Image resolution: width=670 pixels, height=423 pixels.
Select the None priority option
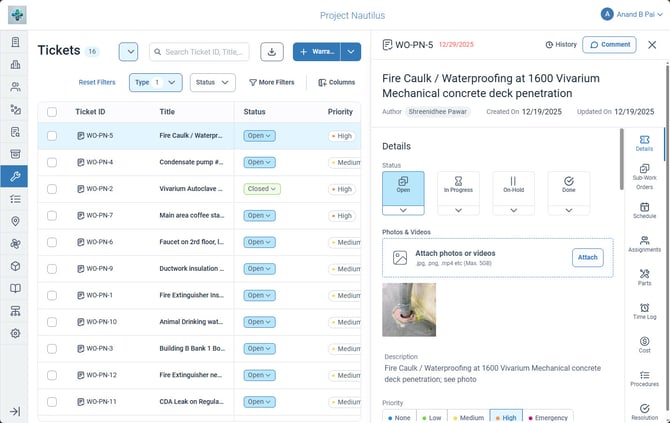point(398,417)
